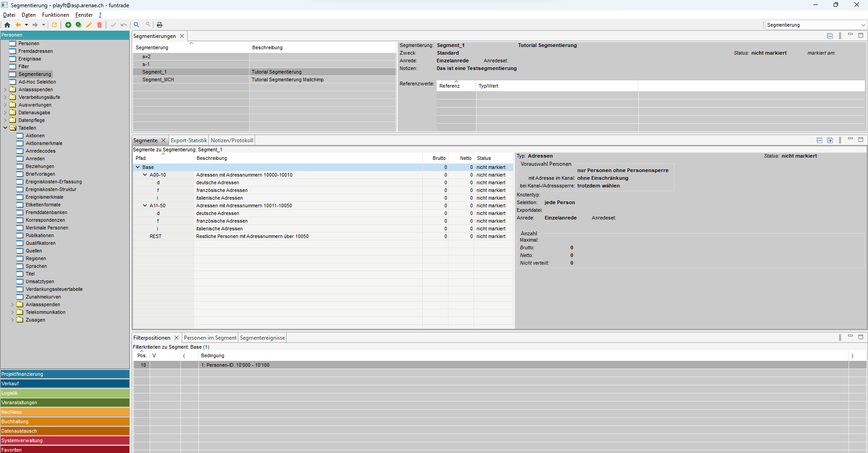Collapse the Base segment tree node
Viewport: 868px width, 453px height.
pos(138,167)
